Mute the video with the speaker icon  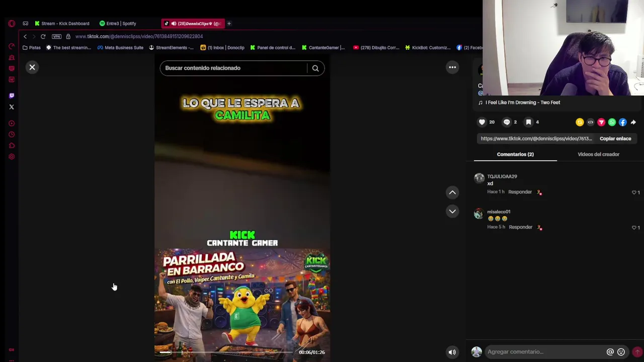452,352
